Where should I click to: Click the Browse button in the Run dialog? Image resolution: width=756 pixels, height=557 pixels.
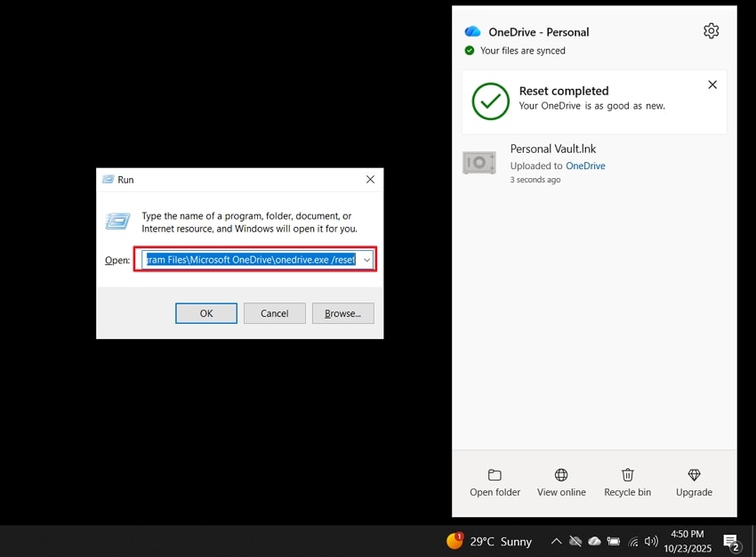coord(342,313)
